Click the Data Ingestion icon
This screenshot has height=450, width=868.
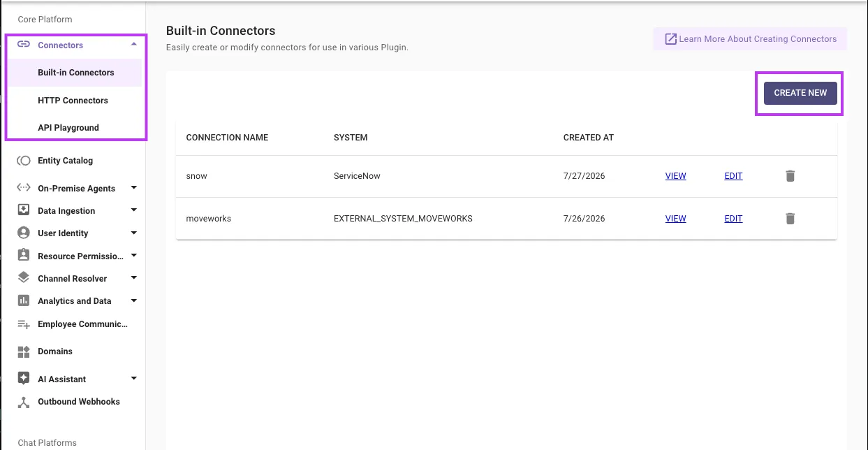click(x=24, y=210)
